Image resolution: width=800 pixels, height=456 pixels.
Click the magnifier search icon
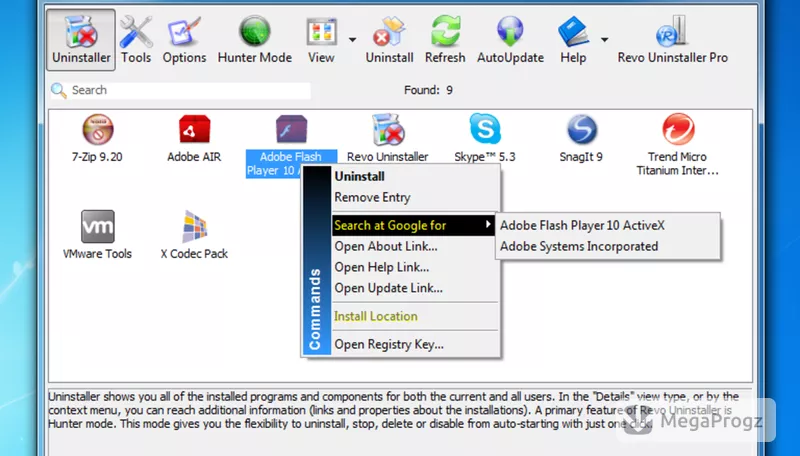(x=59, y=90)
